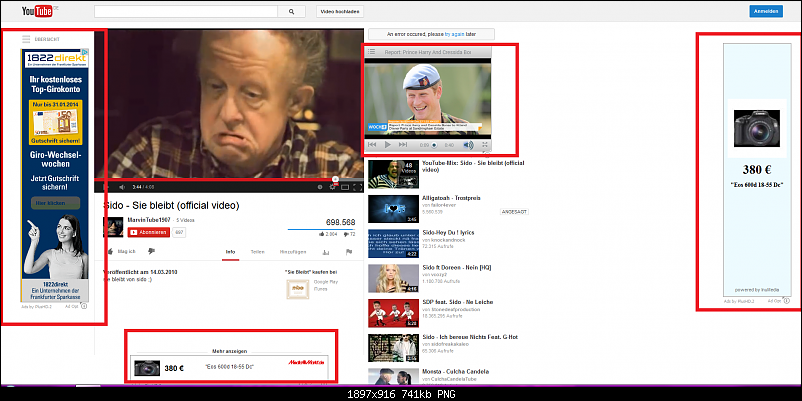
Task: Open SDP feat. Sido - Ne Leiche thumbnail
Action: tap(393, 314)
